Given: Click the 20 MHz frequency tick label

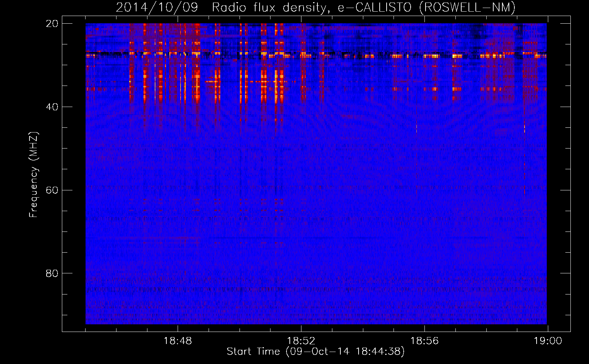Looking at the screenshot, I should 52,24.
